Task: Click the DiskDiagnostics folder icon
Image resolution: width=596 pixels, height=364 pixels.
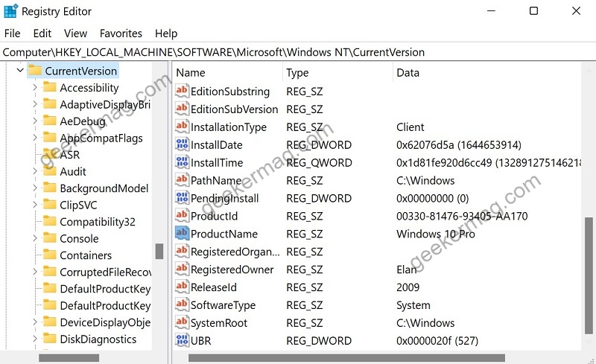Action: tap(50, 338)
